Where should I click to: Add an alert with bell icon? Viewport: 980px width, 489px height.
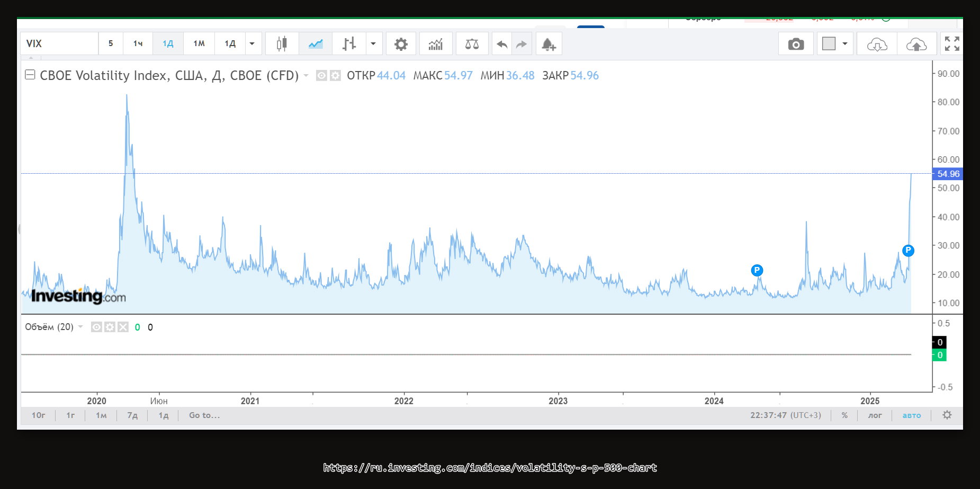point(549,44)
